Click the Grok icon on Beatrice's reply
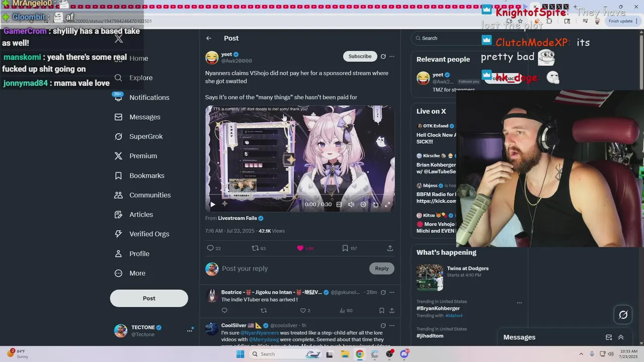The height and width of the screenshot is (362, 644). point(383,292)
